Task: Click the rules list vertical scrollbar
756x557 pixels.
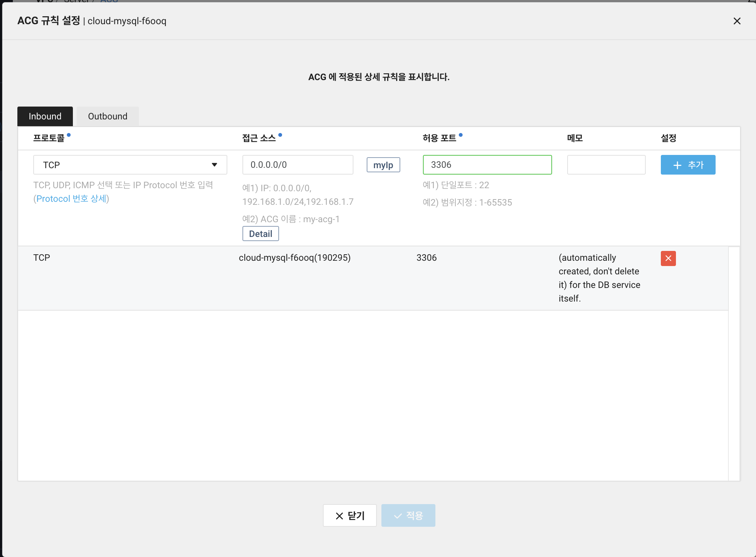Action: (x=734, y=363)
